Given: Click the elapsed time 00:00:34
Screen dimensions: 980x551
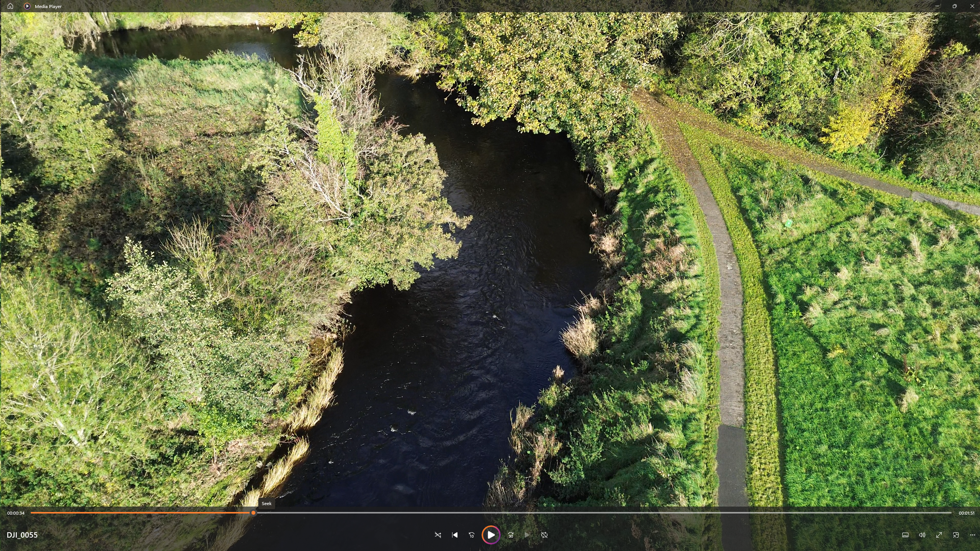Looking at the screenshot, I should 16,513.
